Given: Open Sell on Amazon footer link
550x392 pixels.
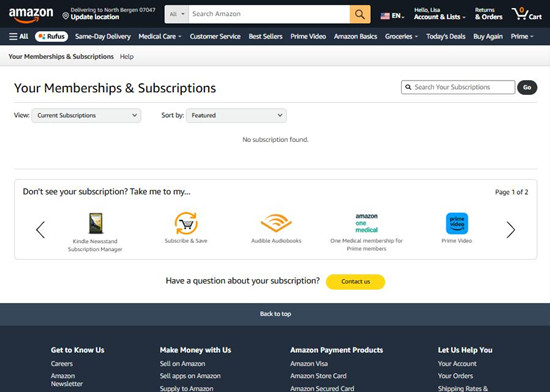Looking at the screenshot, I should (x=182, y=364).
